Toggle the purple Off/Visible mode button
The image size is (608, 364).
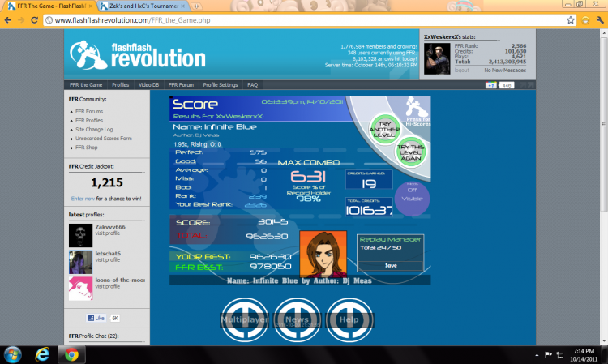(x=412, y=199)
